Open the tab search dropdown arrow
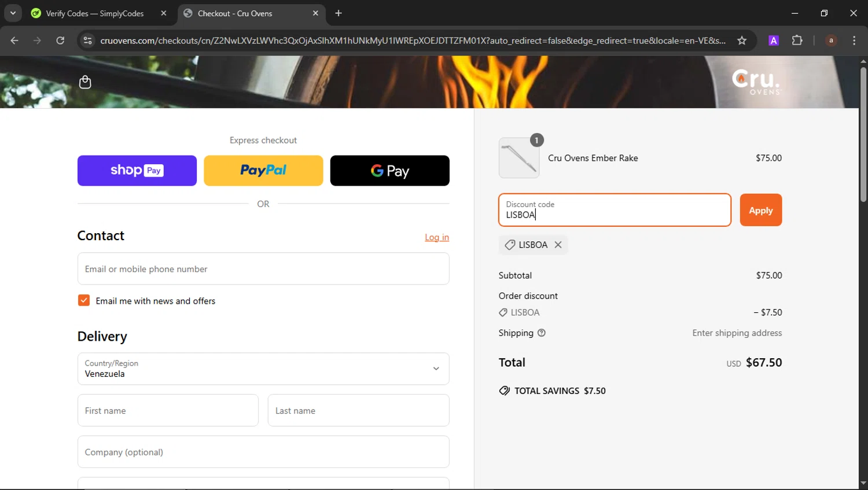 13,13
